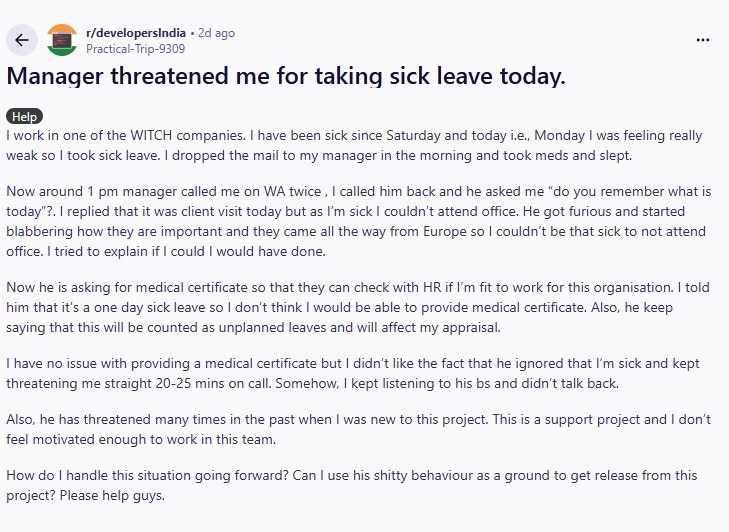
Task: Open the three-dot post options menu
Action: (x=703, y=40)
